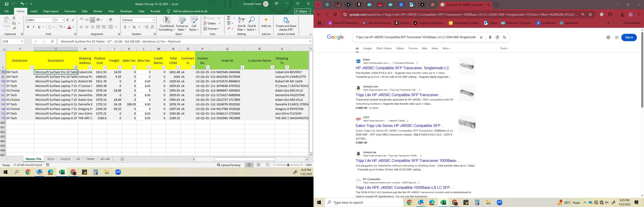The image size is (644, 207).
Task: Open Google Tools search options
Action: click(504, 48)
